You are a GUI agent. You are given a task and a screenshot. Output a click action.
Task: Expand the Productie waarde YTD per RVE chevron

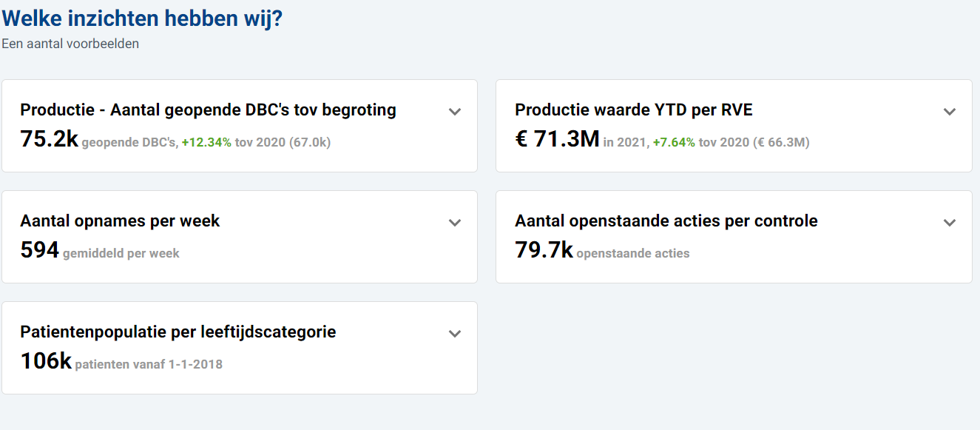(x=950, y=112)
